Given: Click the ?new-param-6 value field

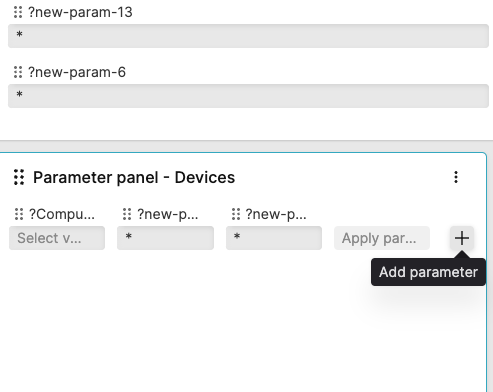Looking at the screenshot, I should pyautogui.click(x=248, y=96).
